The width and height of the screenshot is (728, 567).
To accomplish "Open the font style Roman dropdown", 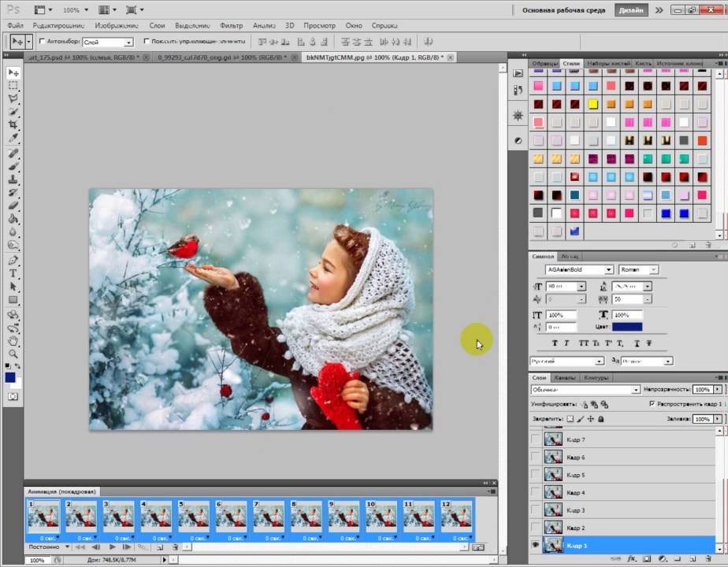I will tap(638, 269).
